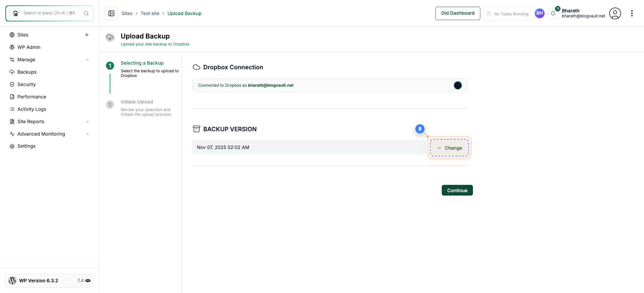Open user profile avatar icon

coord(615,13)
